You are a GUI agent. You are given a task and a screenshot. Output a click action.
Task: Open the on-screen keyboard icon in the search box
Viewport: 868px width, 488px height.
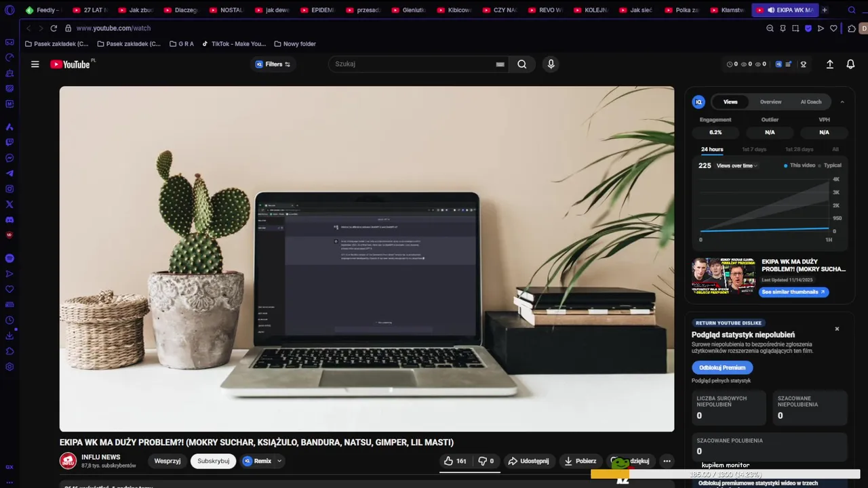500,64
